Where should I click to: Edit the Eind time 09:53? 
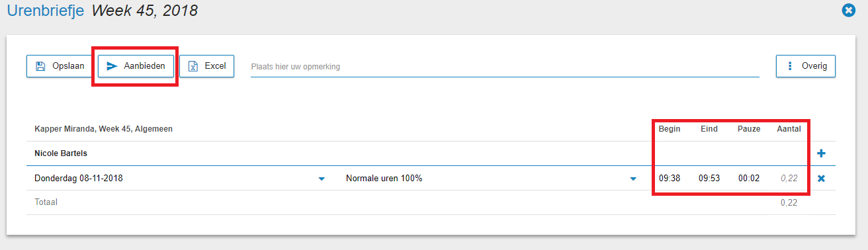(x=709, y=179)
